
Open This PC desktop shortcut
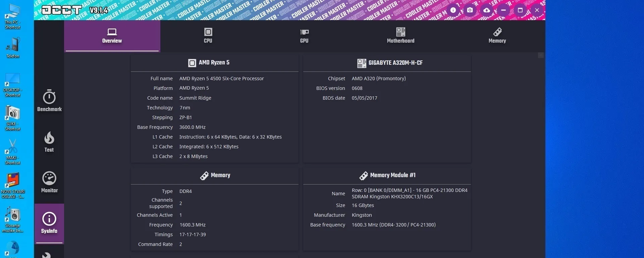[12, 16]
